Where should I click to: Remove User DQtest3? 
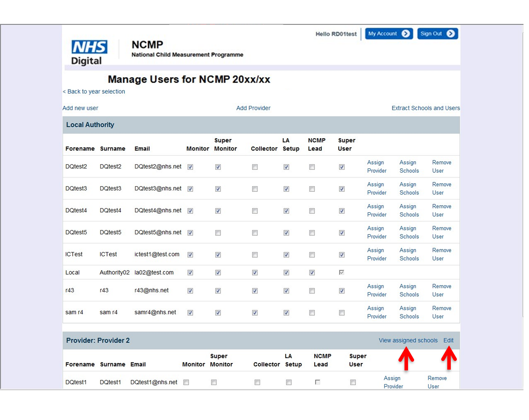[442, 189]
